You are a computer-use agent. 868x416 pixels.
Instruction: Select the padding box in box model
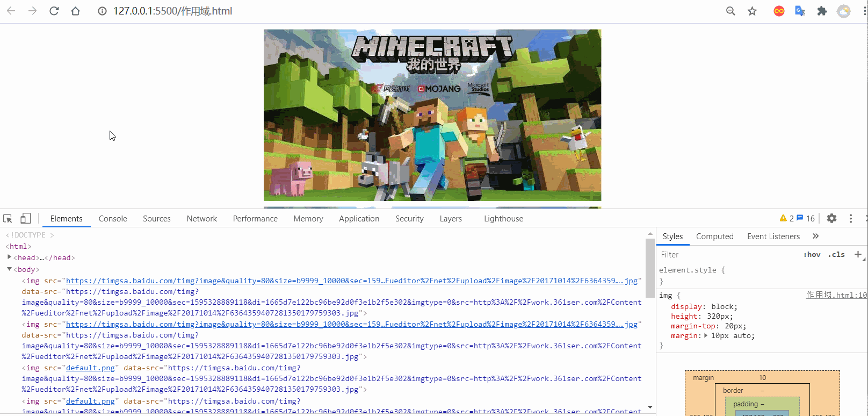pyautogui.click(x=746, y=404)
